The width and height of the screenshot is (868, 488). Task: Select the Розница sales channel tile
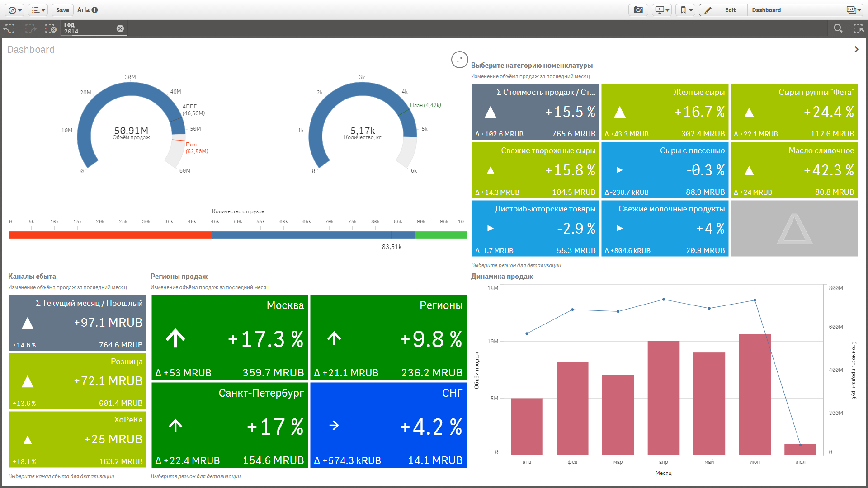77,381
